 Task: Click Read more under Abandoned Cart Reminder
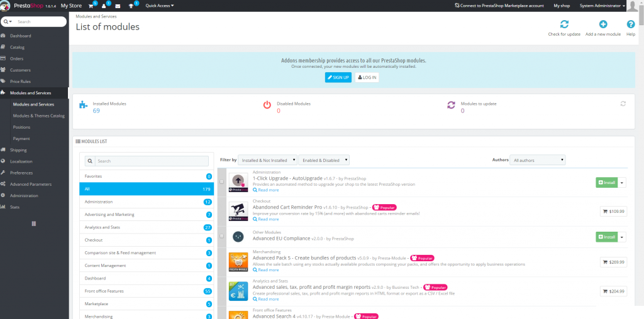pyautogui.click(x=266, y=219)
